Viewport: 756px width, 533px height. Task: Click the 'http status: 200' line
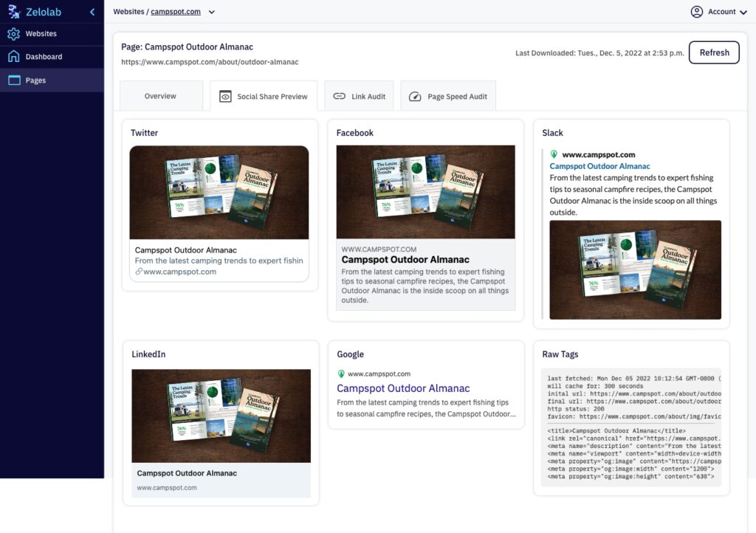(x=576, y=409)
